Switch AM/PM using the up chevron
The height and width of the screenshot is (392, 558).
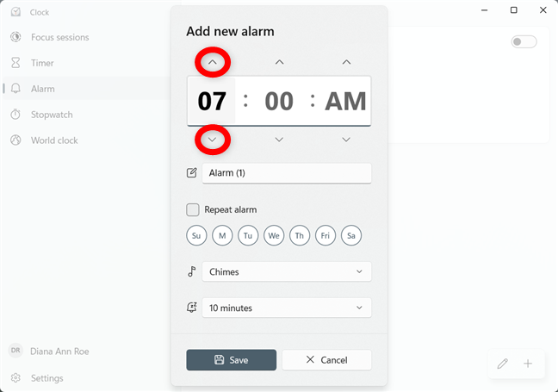pos(346,62)
